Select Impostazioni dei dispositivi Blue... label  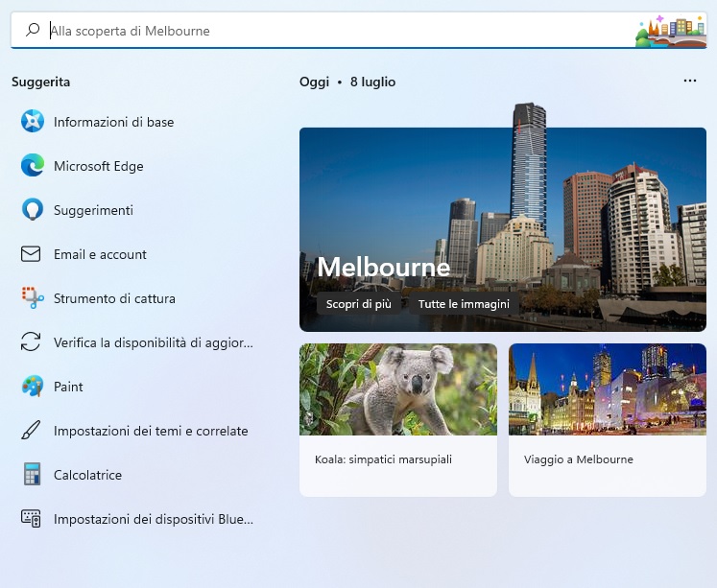click(x=154, y=520)
